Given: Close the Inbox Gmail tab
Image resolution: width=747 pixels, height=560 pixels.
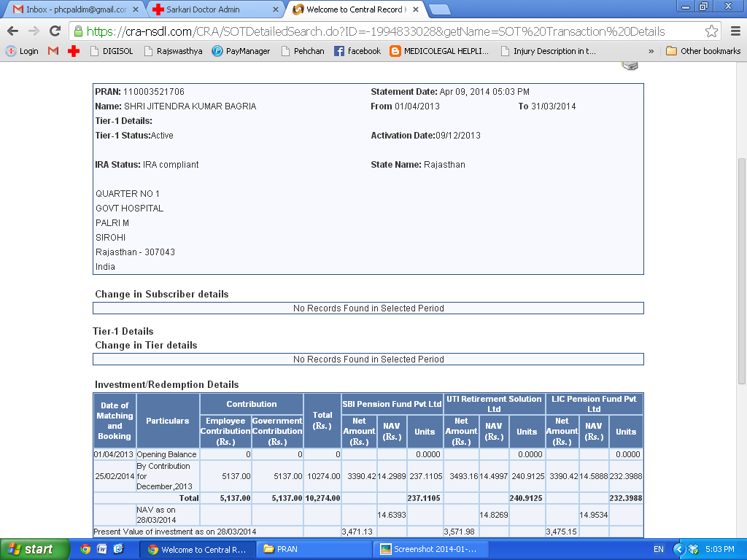Looking at the screenshot, I should [x=135, y=9].
